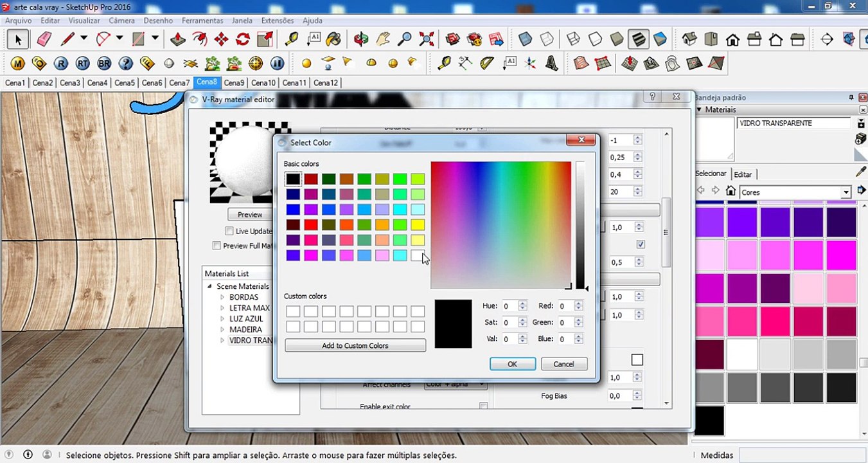Choose the Follow Me tool
The width and height of the screenshot is (868, 463).
coord(200,40)
